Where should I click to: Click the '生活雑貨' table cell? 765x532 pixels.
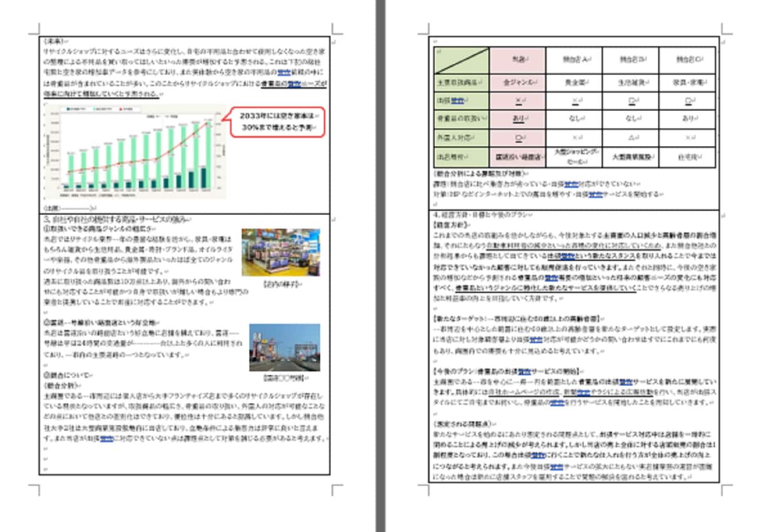pyautogui.click(x=630, y=82)
